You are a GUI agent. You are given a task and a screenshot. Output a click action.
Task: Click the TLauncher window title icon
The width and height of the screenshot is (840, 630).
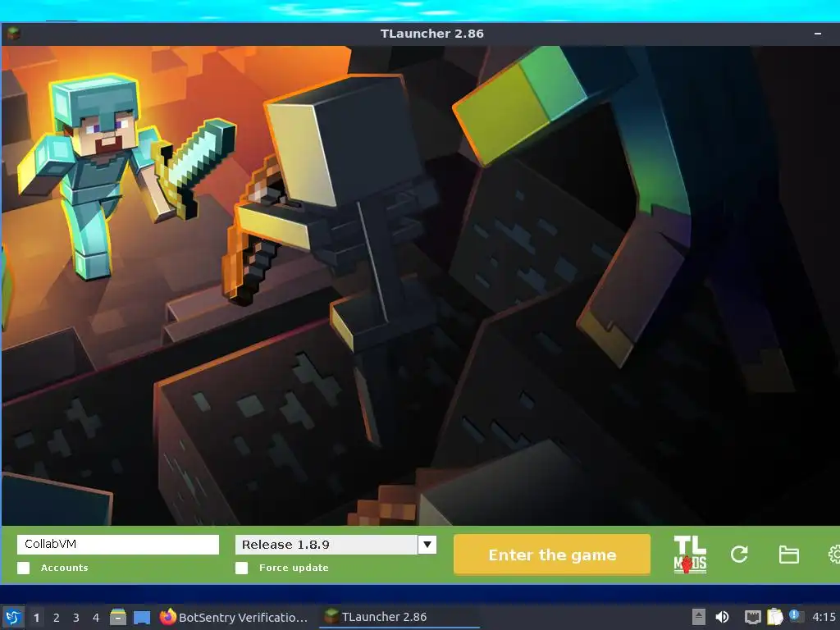[x=13, y=34]
